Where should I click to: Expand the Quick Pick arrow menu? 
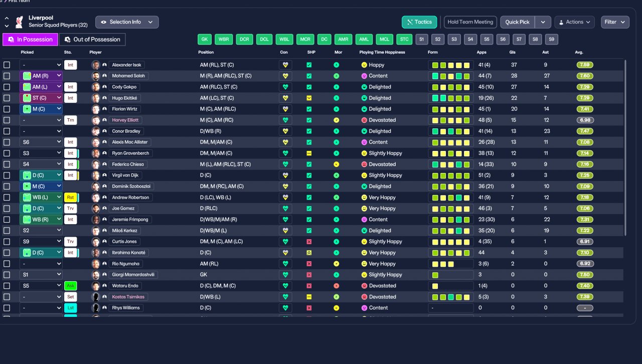pyautogui.click(x=543, y=22)
